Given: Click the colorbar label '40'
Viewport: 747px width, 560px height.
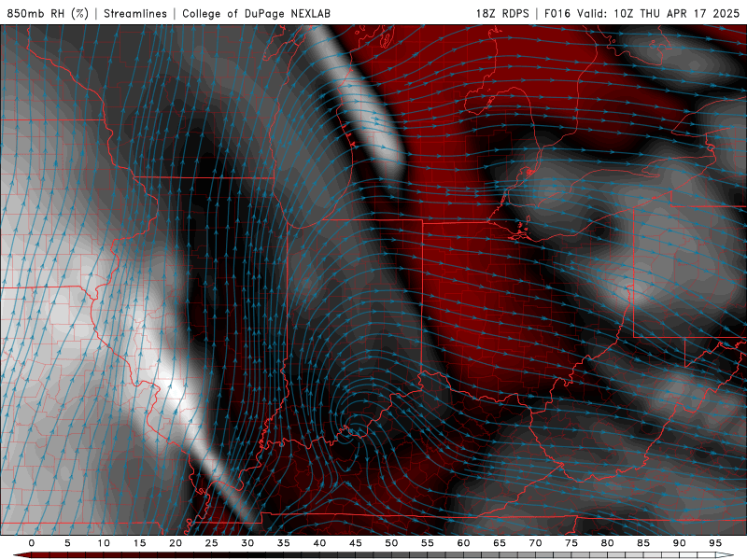Looking at the screenshot, I should (x=319, y=543).
